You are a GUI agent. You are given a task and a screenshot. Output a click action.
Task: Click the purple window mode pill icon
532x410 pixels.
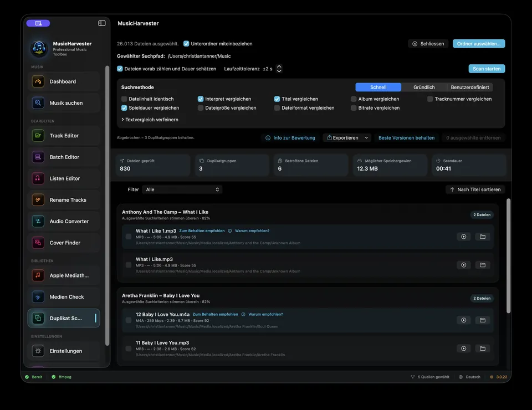(x=38, y=23)
